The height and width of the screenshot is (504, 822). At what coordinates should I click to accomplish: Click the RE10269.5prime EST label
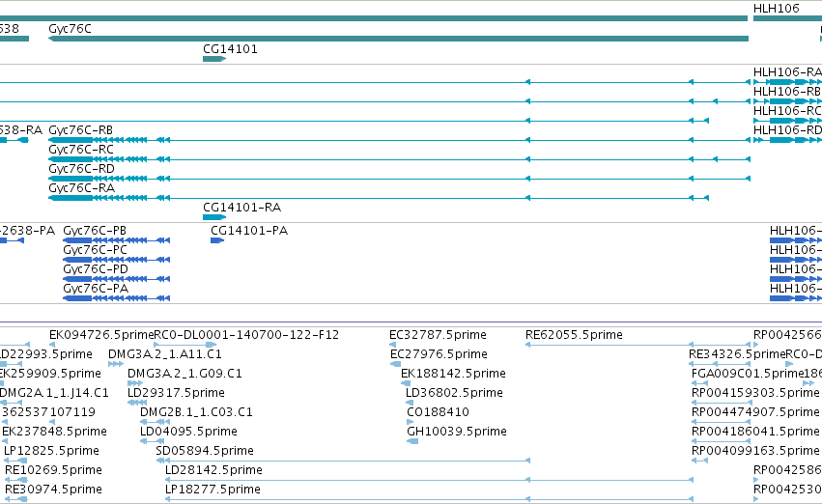(x=53, y=471)
